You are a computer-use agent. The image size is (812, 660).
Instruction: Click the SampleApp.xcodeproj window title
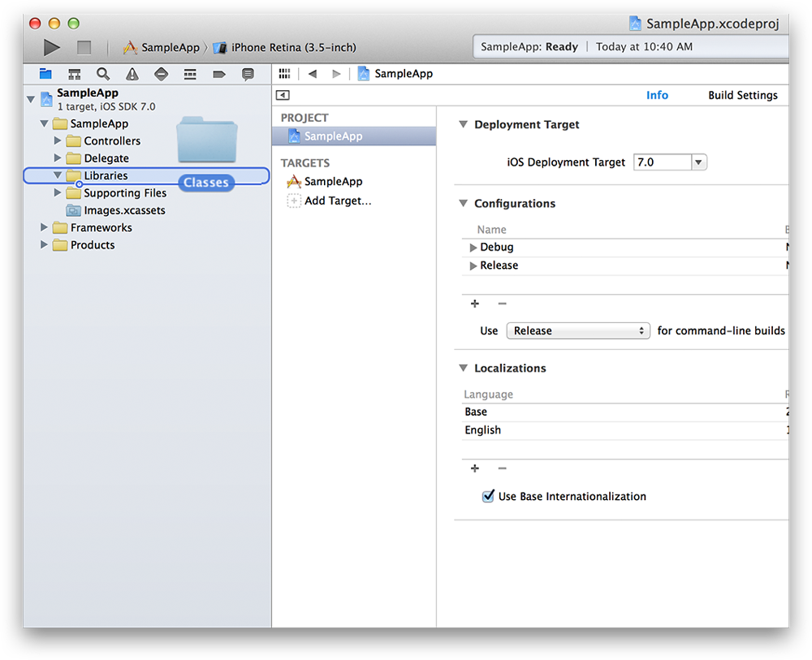click(x=704, y=24)
